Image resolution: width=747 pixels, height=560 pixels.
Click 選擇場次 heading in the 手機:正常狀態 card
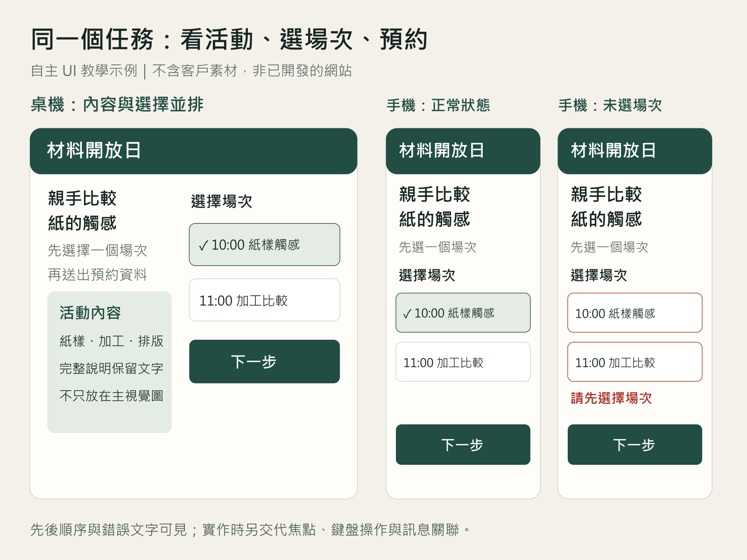pos(427,275)
